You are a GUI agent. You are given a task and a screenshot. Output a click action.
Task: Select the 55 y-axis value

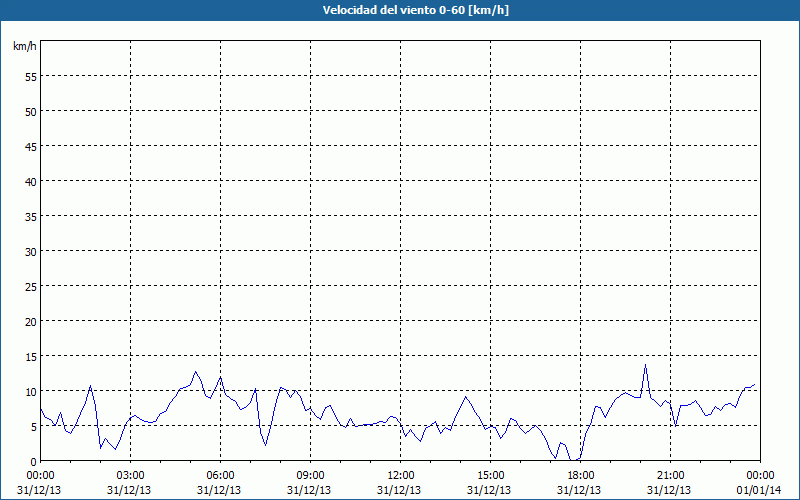(x=31, y=77)
